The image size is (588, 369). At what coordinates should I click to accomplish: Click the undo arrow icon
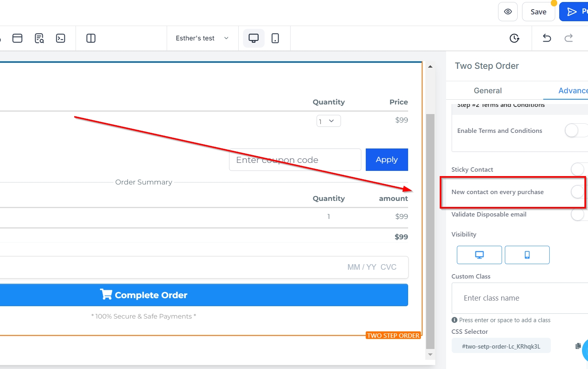(547, 38)
